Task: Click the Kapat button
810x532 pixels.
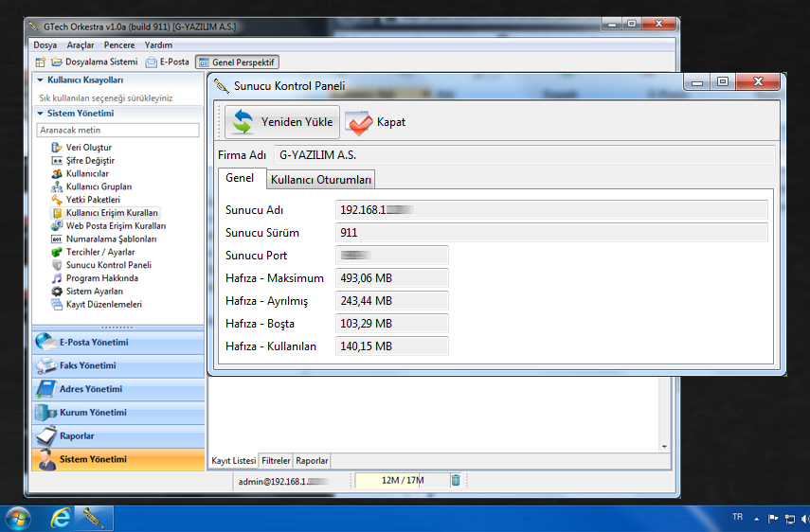Action: [x=376, y=122]
